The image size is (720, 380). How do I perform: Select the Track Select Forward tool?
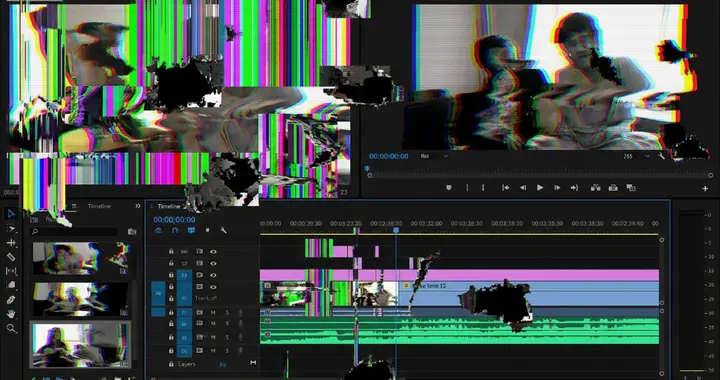click(11, 228)
